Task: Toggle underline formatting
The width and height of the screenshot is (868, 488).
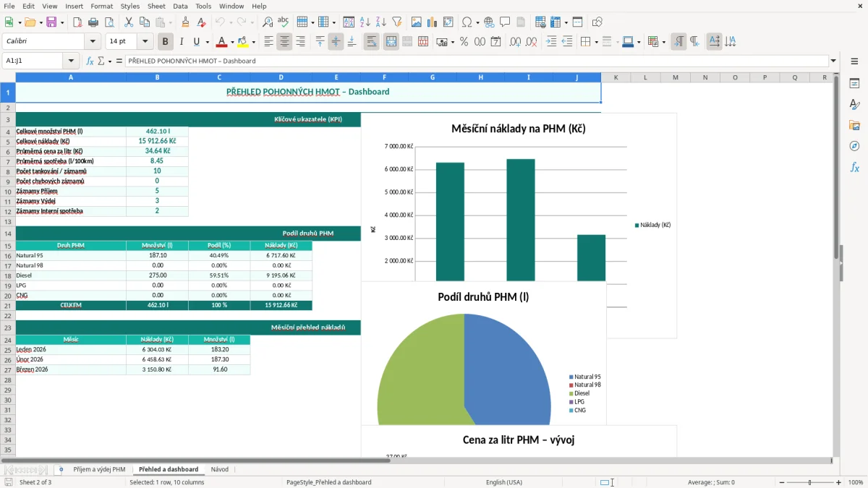Action: pos(196,42)
